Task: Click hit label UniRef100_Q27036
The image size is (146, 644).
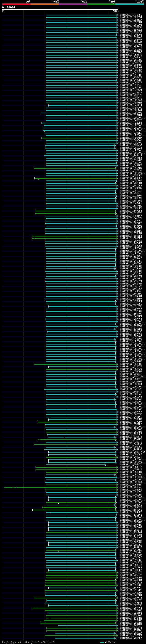Action: pyautogui.click(x=131, y=605)
